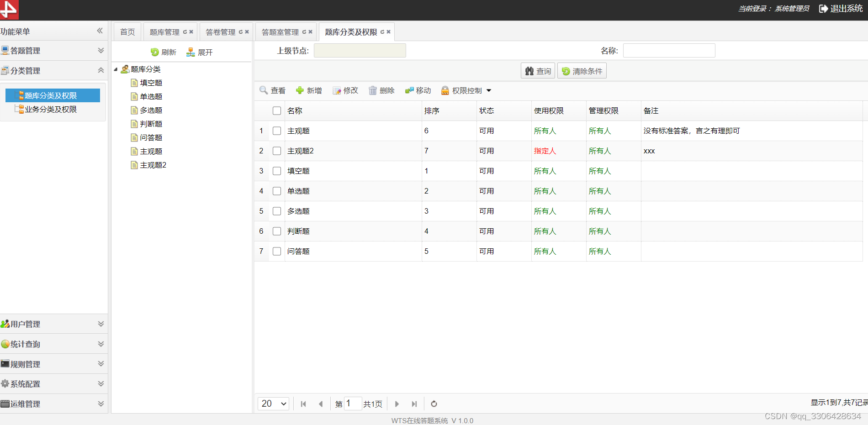Open the 填空题 document icon in tree
Viewport: 868px width, 425px height.
pyautogui.click(x=134, y=83)
